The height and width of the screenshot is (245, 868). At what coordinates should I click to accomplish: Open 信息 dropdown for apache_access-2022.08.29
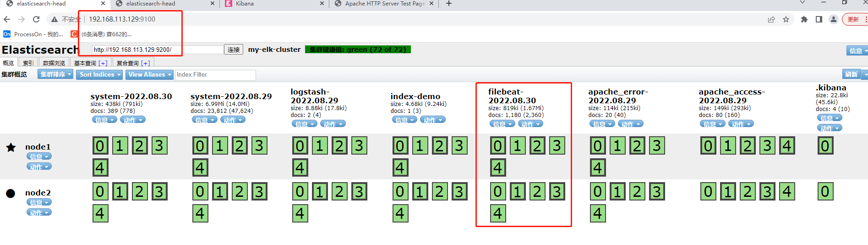(712, 124)
